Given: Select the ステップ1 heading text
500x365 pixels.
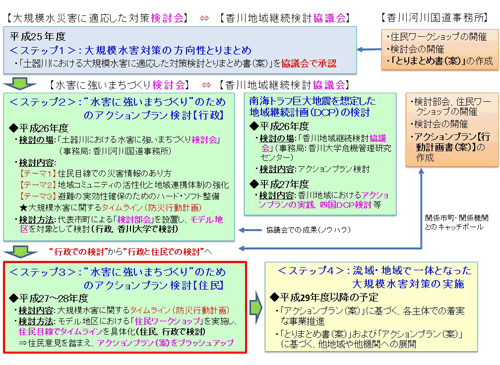Looking at the screenshot, I should [x=131, y=50].
